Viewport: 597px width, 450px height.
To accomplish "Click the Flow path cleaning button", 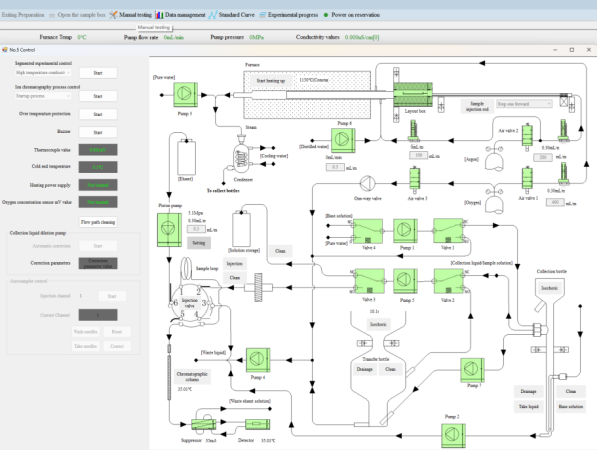I will coord(98,222).
